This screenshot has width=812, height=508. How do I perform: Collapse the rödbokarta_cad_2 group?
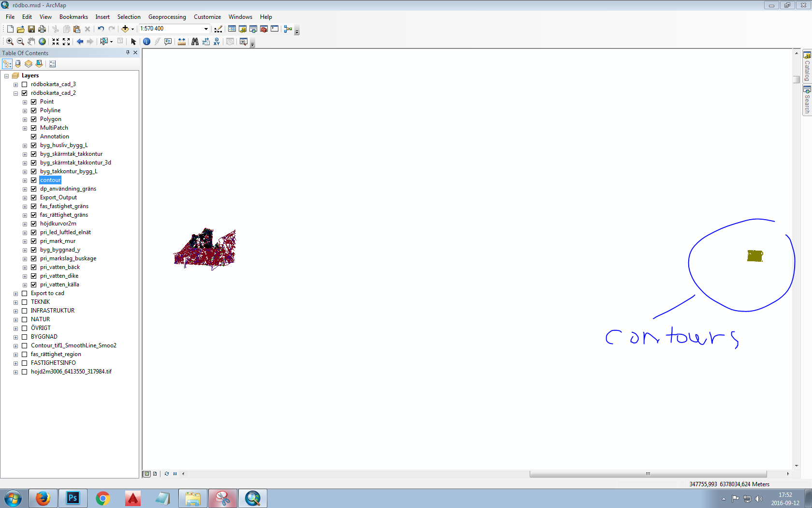15,93
